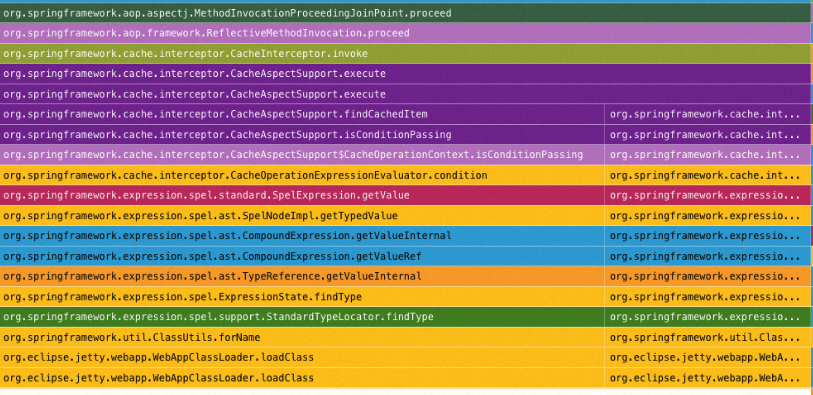The width and height of the screenshot is (813, 395).
Task: Select CacheAspectSupport.execute frame directly above findCachedItem
Action: pos(405,94)
